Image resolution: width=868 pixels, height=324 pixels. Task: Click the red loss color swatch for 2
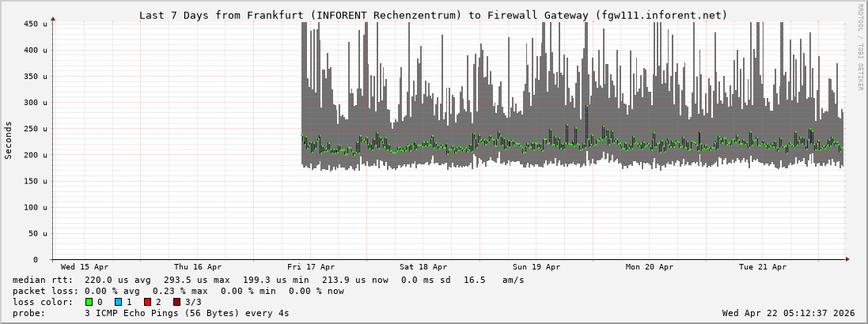[x=147, y=302]
